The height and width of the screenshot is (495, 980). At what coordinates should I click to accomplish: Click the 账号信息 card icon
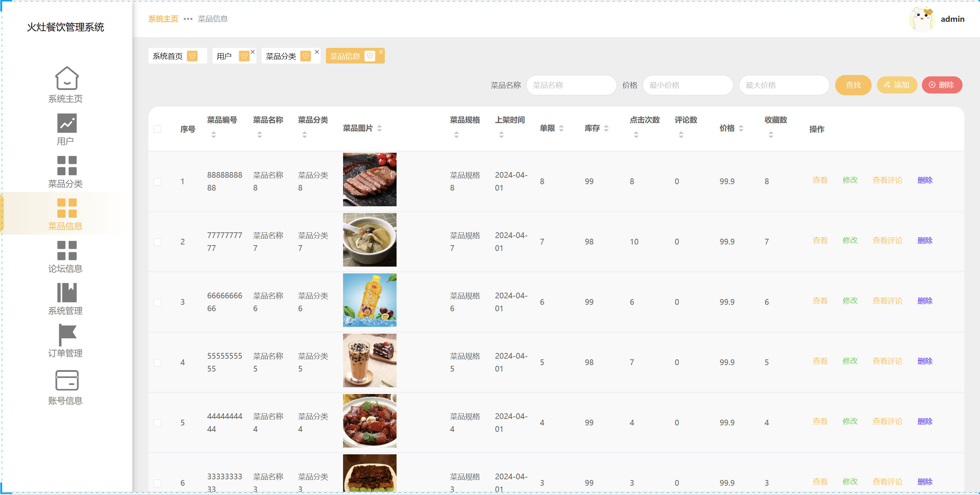(67, 380)
